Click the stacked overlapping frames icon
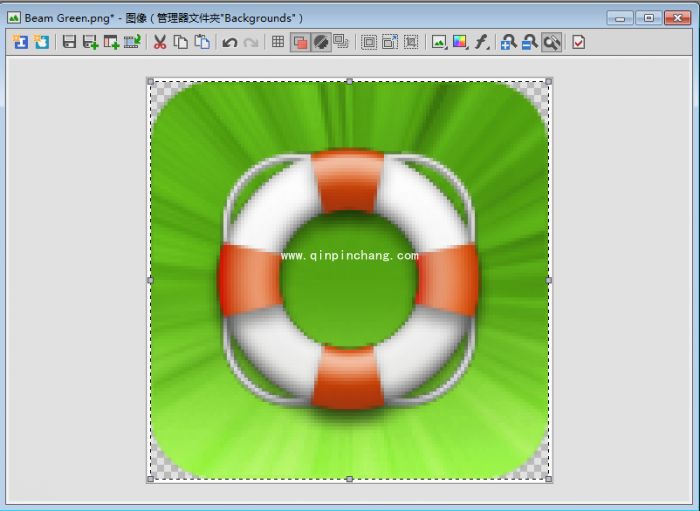The height and width of the screenshot is (511, 700). coord(341,42)
